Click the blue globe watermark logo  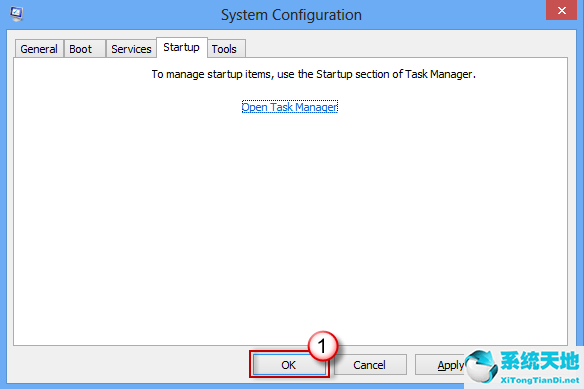[x=481, y=366]
